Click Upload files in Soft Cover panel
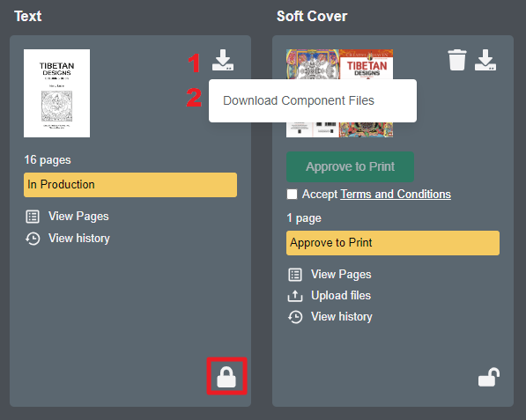The image size is (526, 420). pos(341,296)
